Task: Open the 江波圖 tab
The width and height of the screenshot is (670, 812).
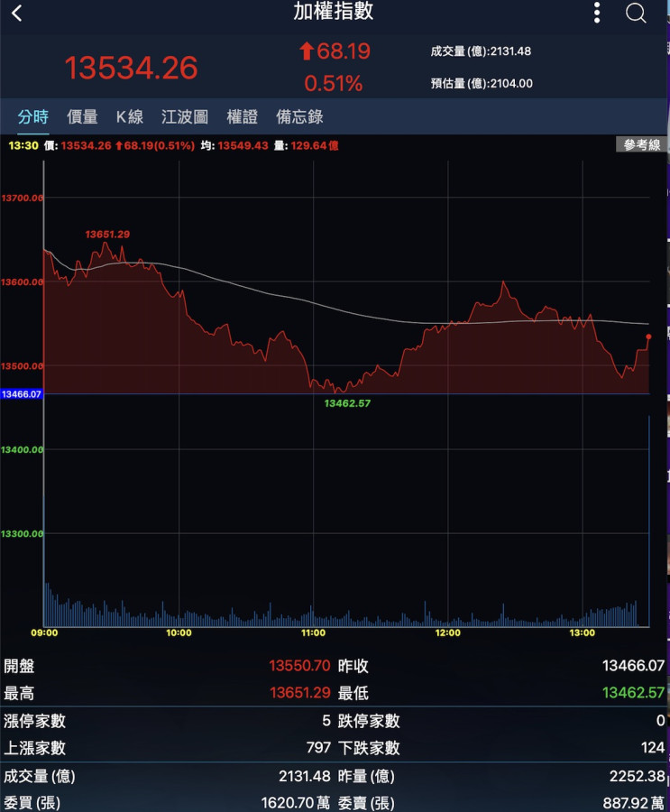Action: tap(185, 116)
